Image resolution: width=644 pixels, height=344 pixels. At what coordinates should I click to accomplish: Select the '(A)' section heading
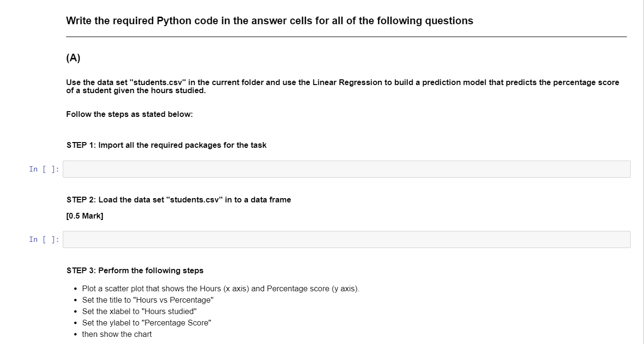click(73, 58)
